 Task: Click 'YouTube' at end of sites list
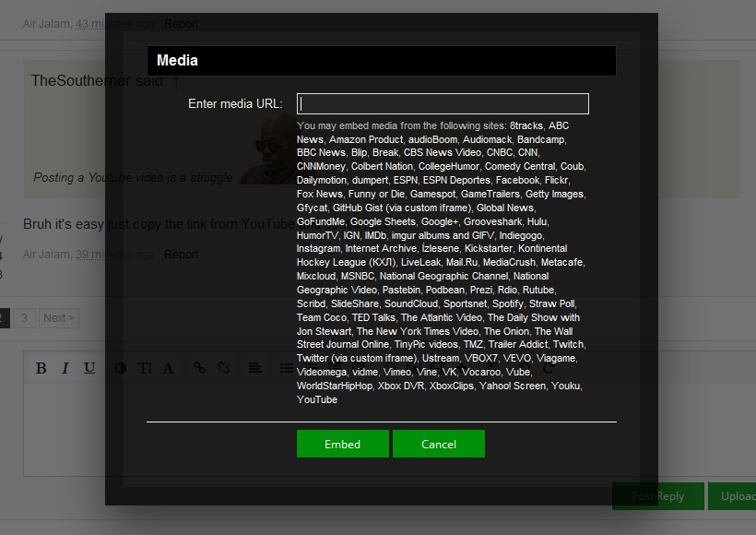pyautogui.click(x=317, y=399)
